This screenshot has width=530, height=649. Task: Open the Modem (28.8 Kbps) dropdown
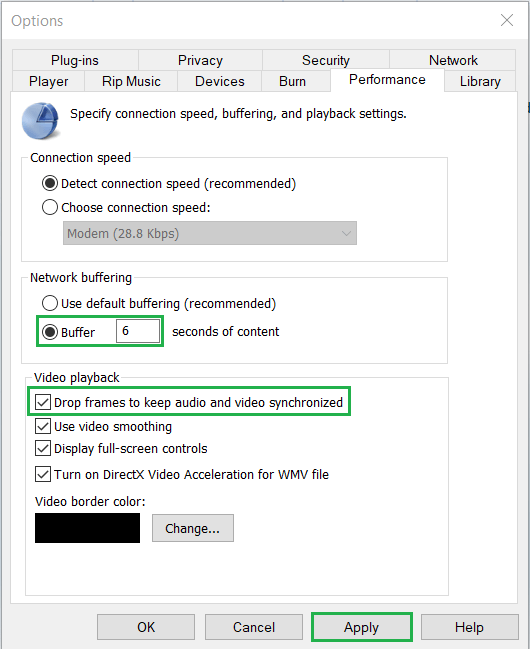(210, 233)
